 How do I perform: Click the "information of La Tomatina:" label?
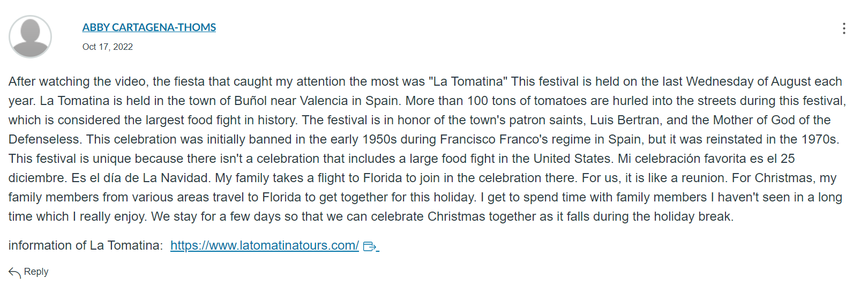pos(86,245)
